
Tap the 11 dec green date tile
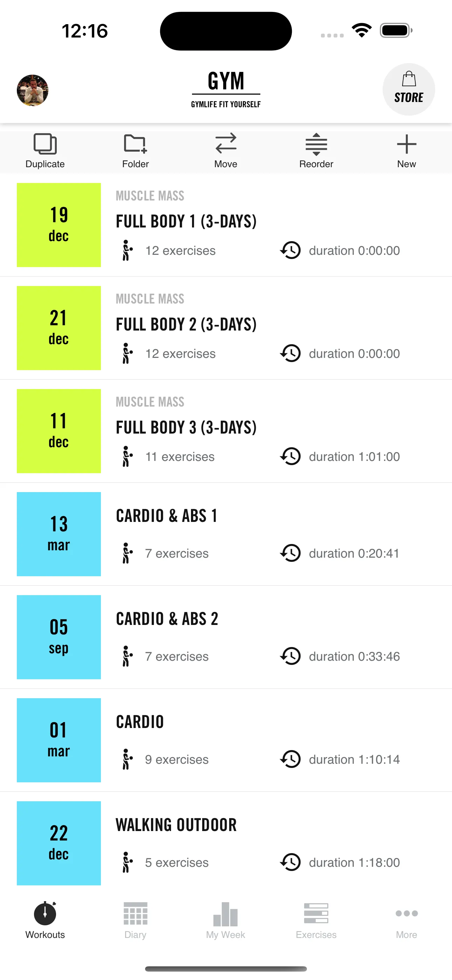click(59, 431)
